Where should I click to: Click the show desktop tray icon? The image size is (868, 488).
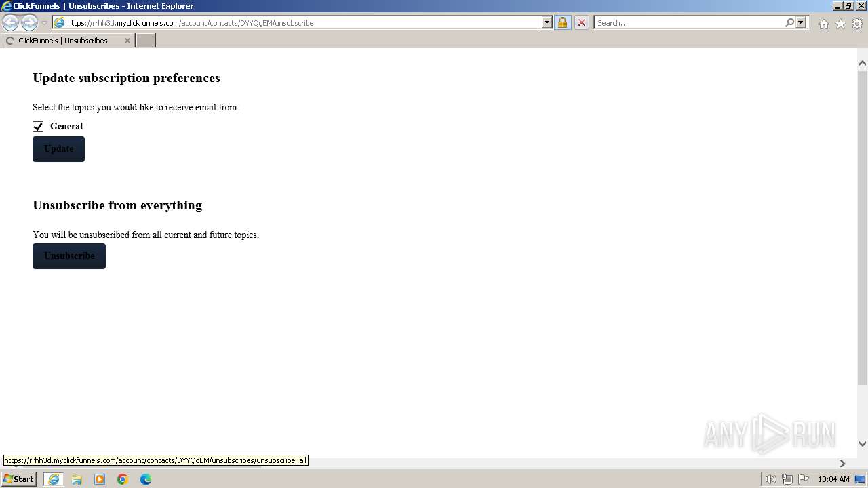pos(860,479)
